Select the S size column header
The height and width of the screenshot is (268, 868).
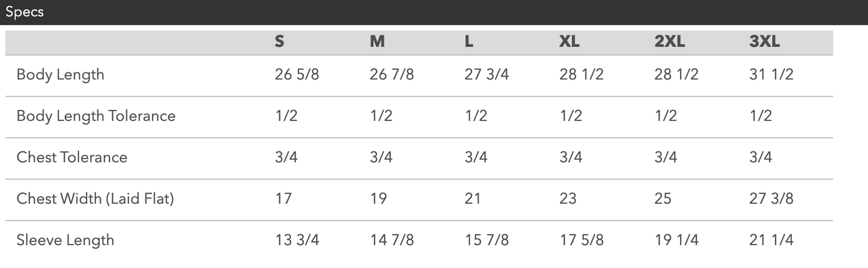279,41
